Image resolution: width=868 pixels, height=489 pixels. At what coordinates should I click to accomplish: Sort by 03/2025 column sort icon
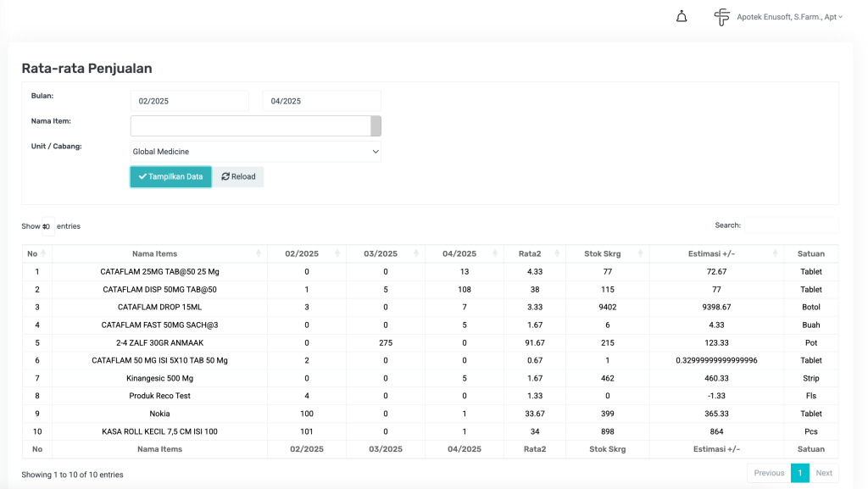coord(416,253)
